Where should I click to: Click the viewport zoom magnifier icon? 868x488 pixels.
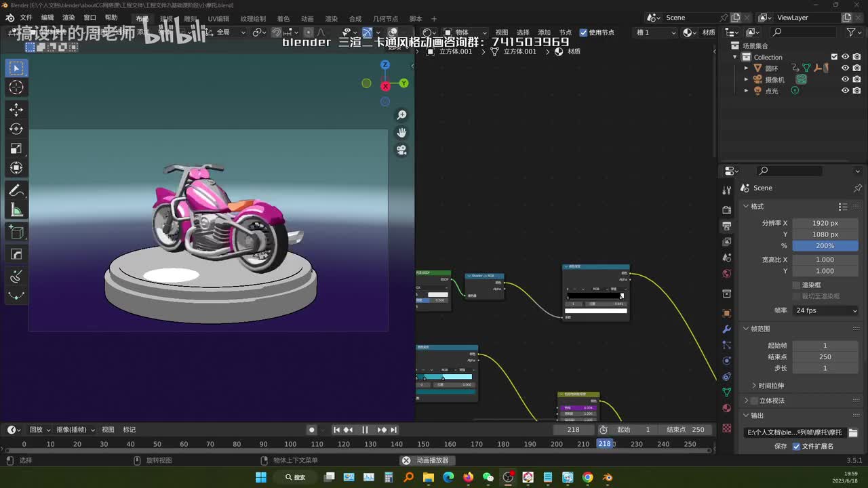(401, 115)
